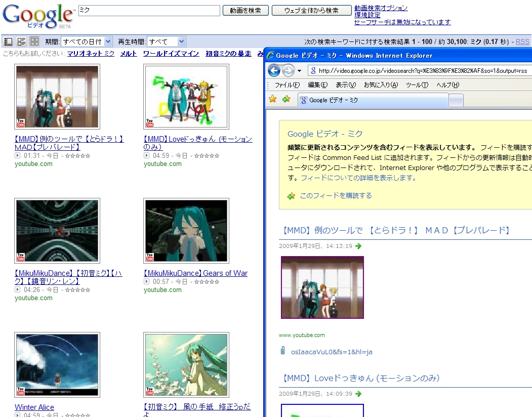The width and height of the screenshot is (532, 417).
Task: Click green arrow beside 14:13:19 timestamp
Action: (358, 246)
